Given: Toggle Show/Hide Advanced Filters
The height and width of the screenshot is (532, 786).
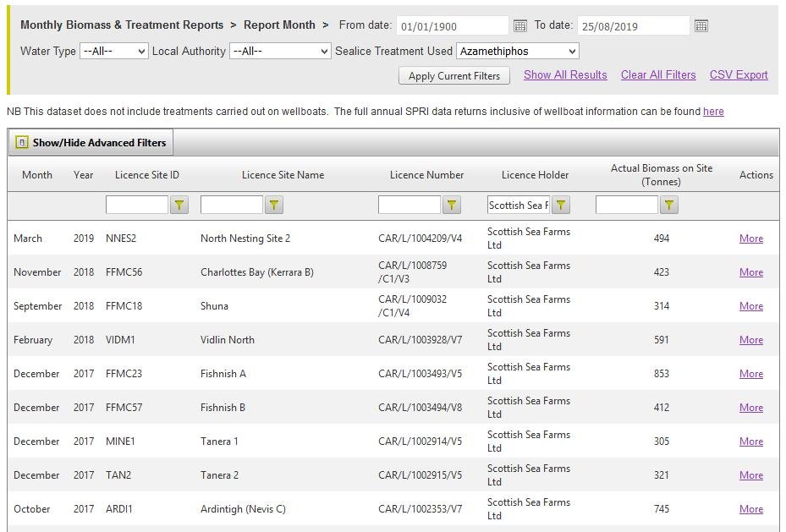Looking at the screenshot, I should pos(91,143).
